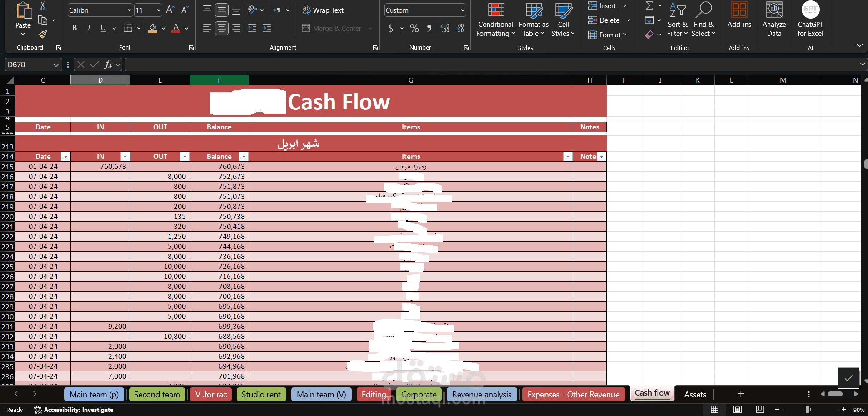Select Page Layout view in status bar

(738, 409)
